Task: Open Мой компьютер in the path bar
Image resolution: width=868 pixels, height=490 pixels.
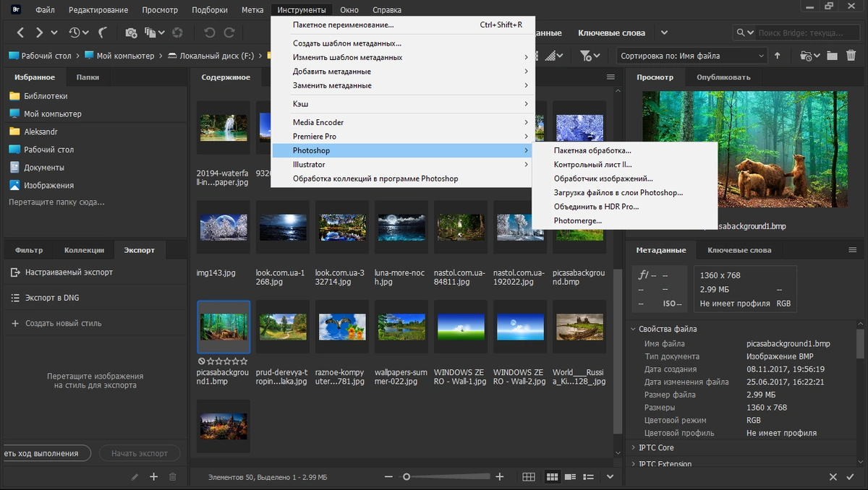Action: 125,56
